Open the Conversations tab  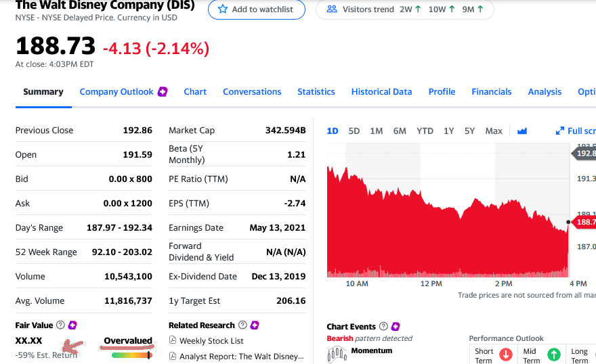[x=252, y=92]
